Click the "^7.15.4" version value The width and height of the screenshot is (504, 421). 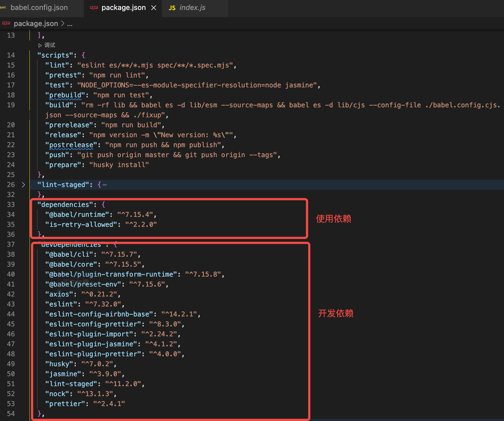pos(135,215)
